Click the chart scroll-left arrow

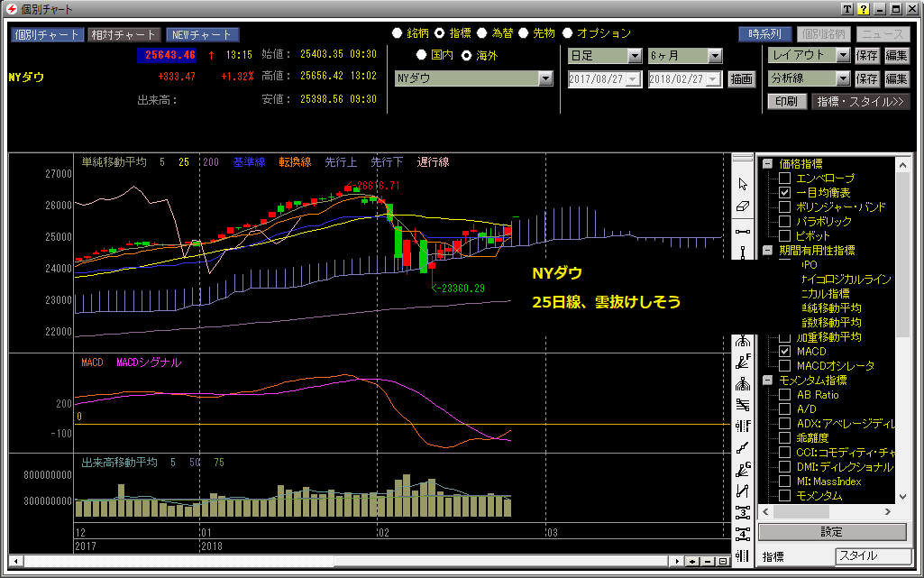click(x=16, y=562)
